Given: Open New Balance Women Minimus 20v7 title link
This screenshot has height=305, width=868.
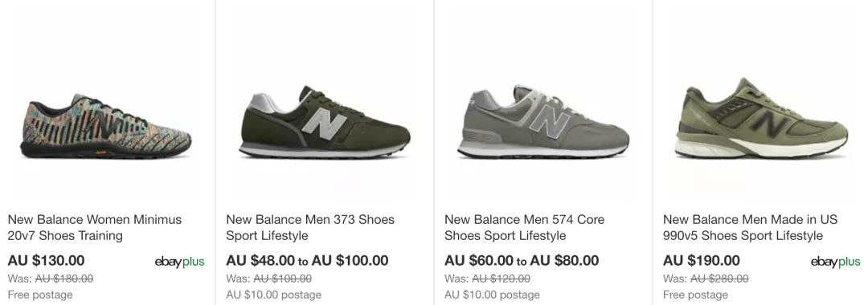Looking at the screenshot, I should coord(95,228).
